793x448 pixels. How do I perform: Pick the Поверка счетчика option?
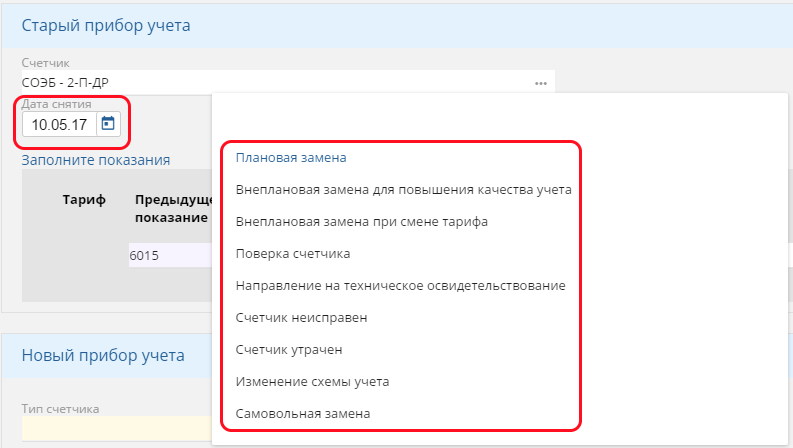coord(292,254)
